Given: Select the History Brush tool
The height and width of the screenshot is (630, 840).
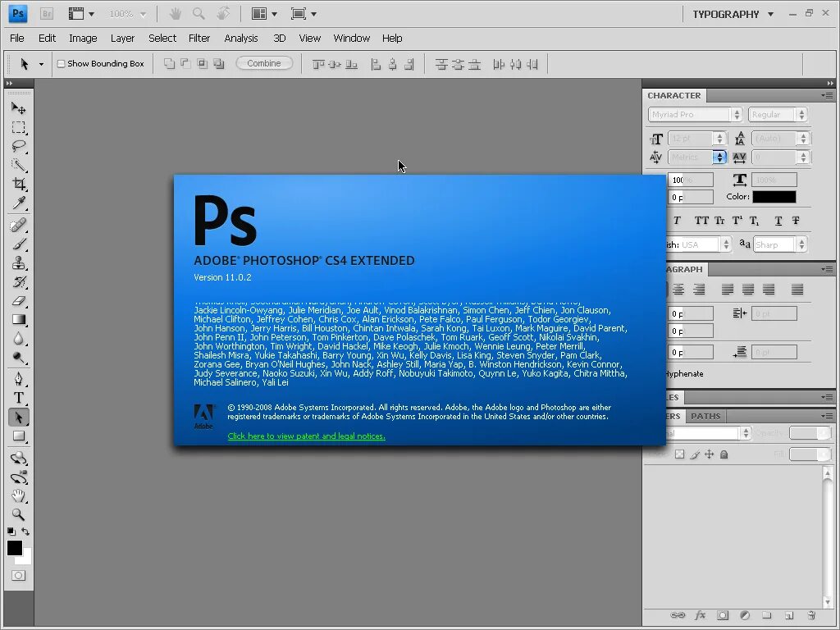Looking at the screenshot, I should pos(19,282).
